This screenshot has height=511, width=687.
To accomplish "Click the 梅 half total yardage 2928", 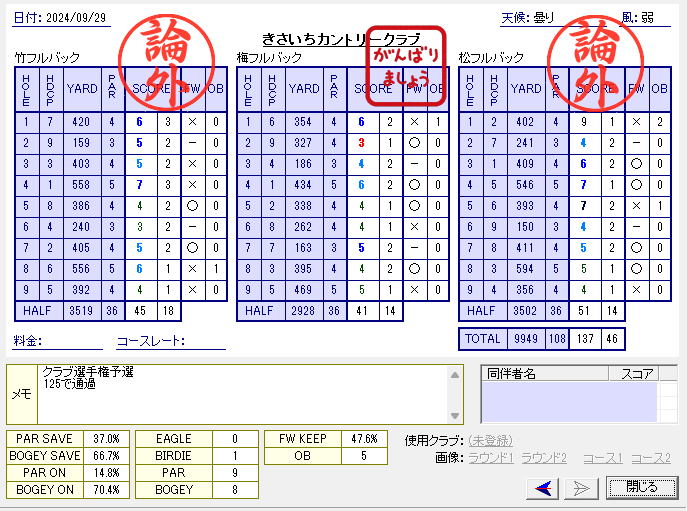I will tap(304, 311).
